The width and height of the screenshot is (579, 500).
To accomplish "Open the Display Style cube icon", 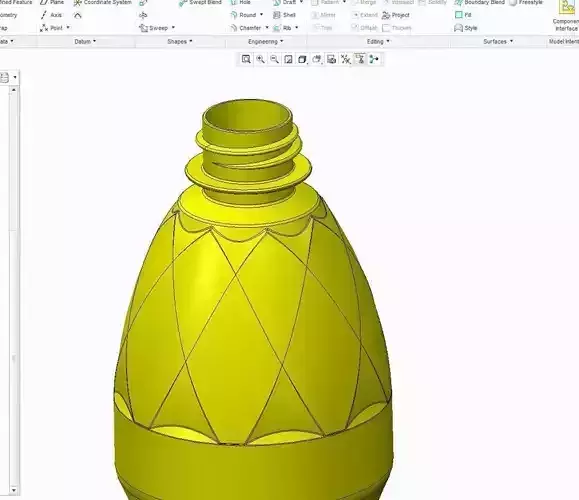I will 302,59.
